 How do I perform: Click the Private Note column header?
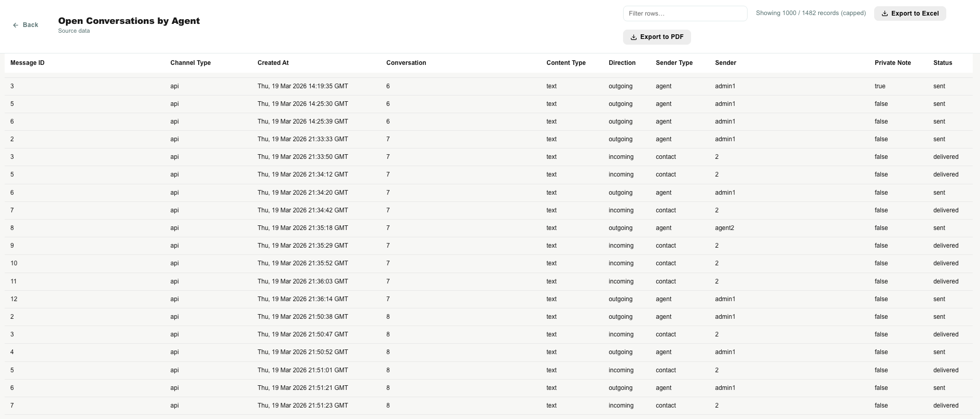point(892,63)
